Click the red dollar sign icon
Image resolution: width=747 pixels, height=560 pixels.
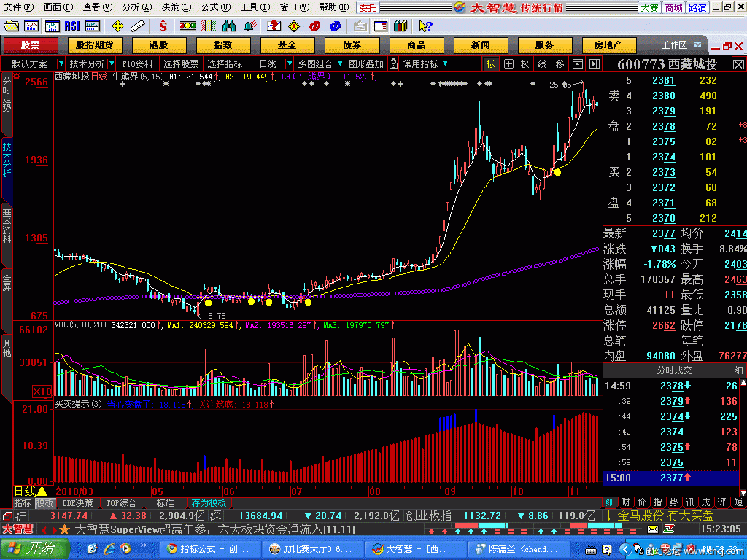tap(163, 26)
